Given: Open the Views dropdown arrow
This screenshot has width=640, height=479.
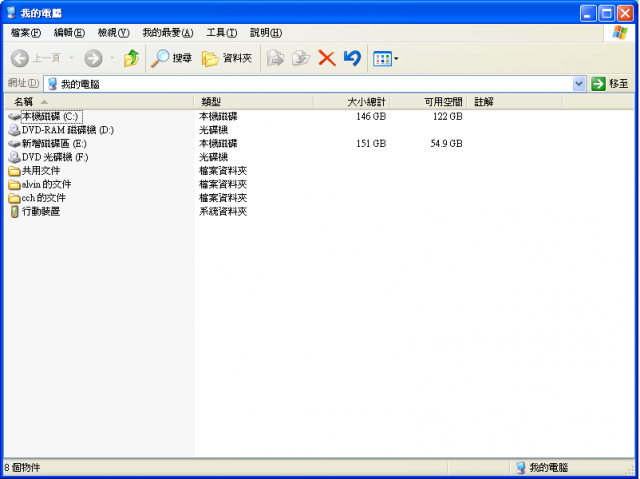Looking at the screenshot, I should (x=396, y=59).
